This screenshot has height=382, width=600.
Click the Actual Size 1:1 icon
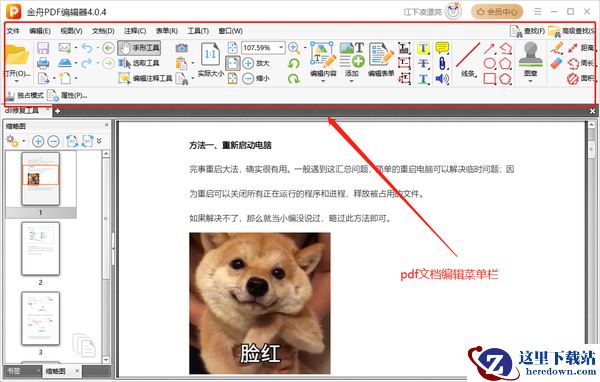[210, 54]
